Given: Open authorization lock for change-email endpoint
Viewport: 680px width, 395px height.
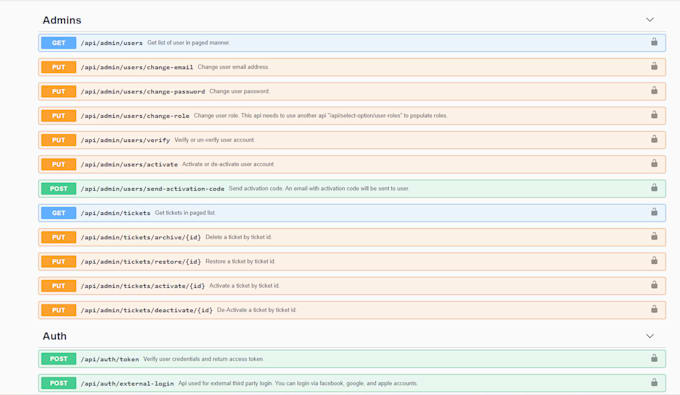Looking at the screenshot, I should 654,66.
